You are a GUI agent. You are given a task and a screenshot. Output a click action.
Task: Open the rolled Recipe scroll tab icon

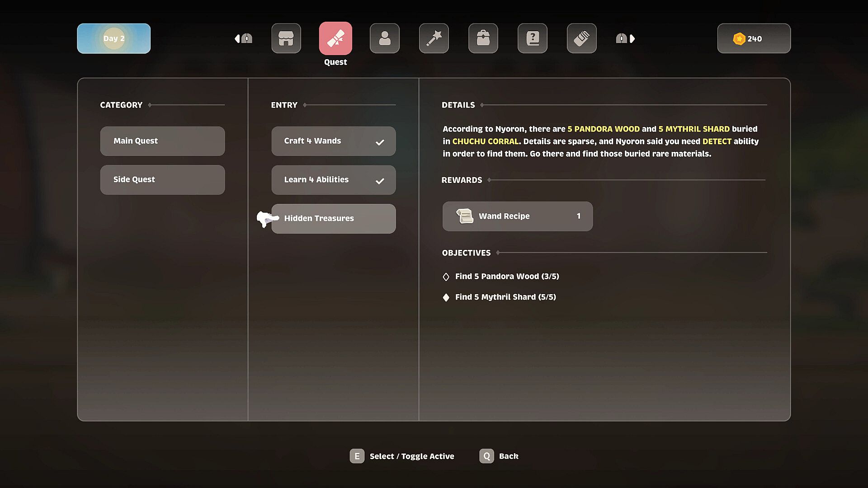(581, 38)
